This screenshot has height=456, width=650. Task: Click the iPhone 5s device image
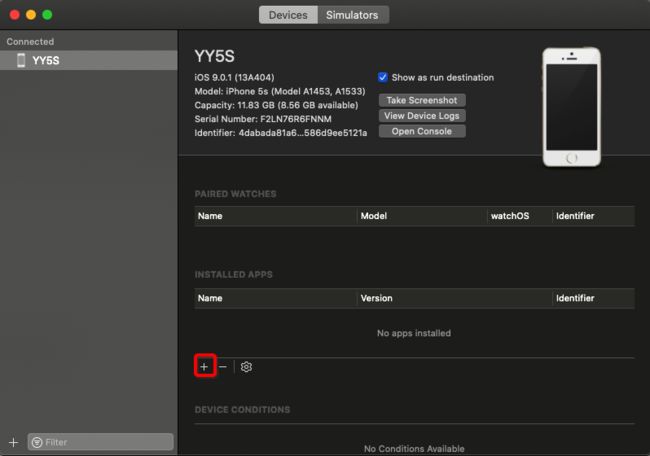572,107
